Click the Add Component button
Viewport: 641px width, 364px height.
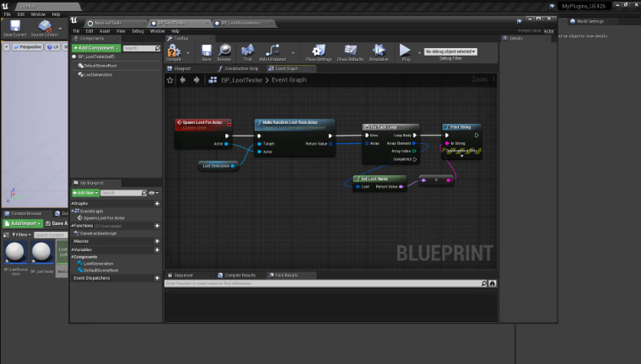[96, 48]
